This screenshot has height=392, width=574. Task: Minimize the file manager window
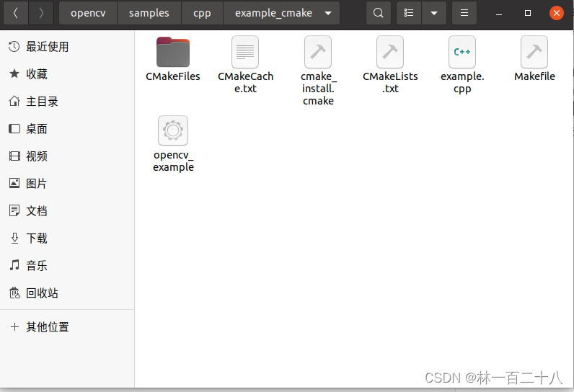(498, 13)
